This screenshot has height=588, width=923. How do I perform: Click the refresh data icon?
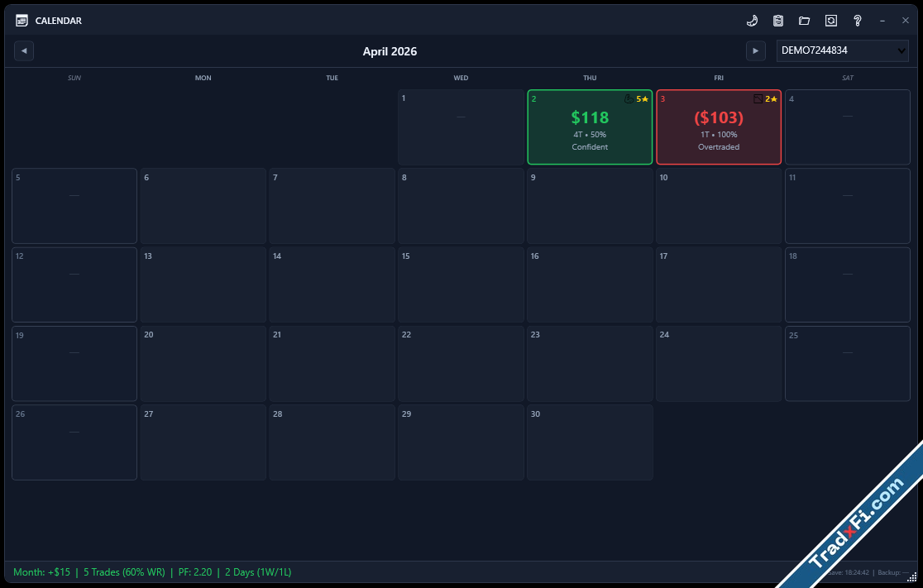point(830,21)
